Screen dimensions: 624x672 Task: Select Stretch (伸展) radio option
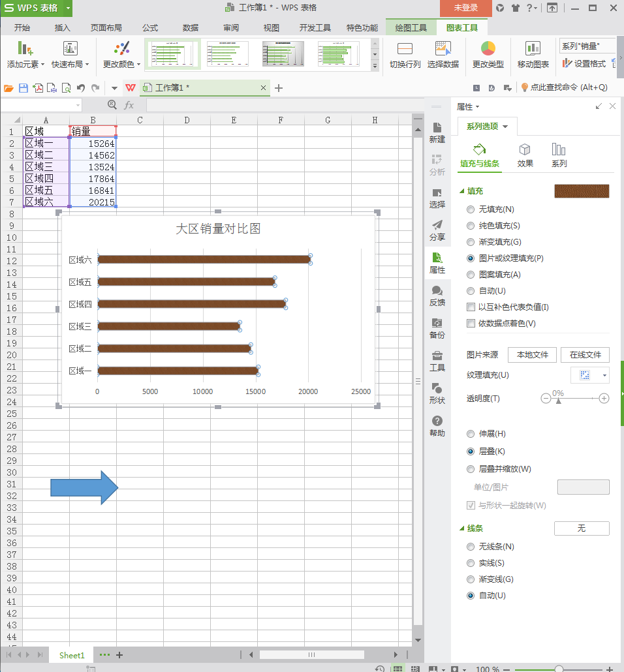coord(471,434)
